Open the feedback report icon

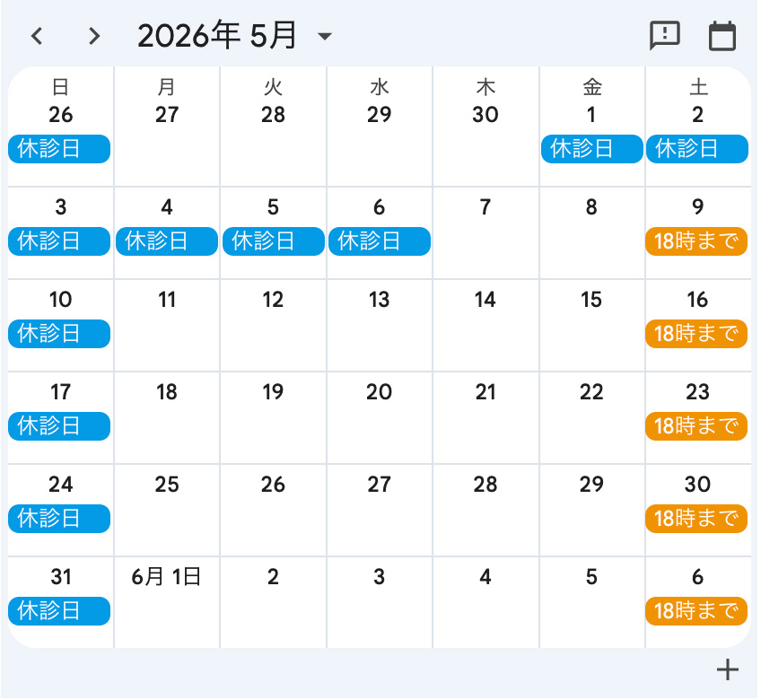(665, 35)
